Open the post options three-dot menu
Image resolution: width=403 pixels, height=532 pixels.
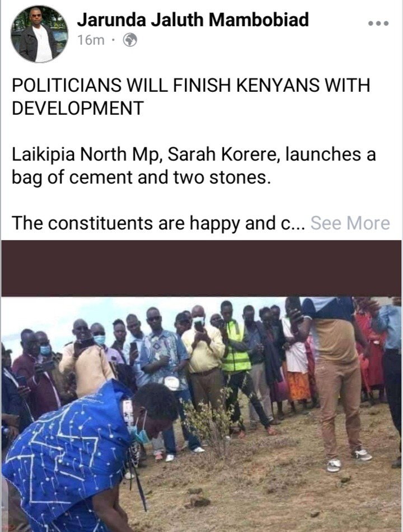tap(378, 24)
